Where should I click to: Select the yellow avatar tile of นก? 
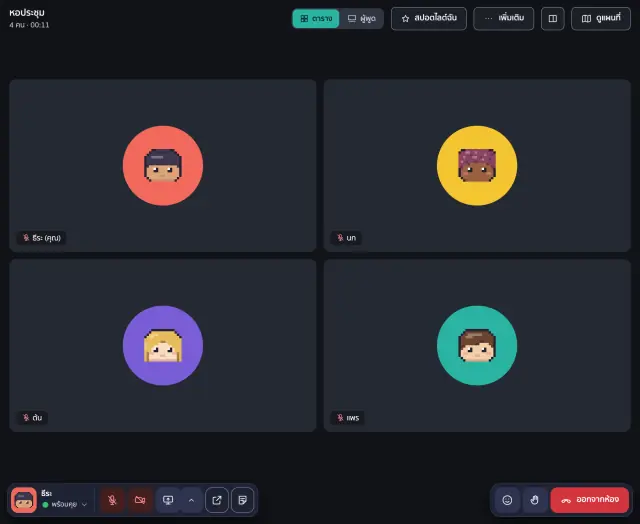click(x=477, y=166)
